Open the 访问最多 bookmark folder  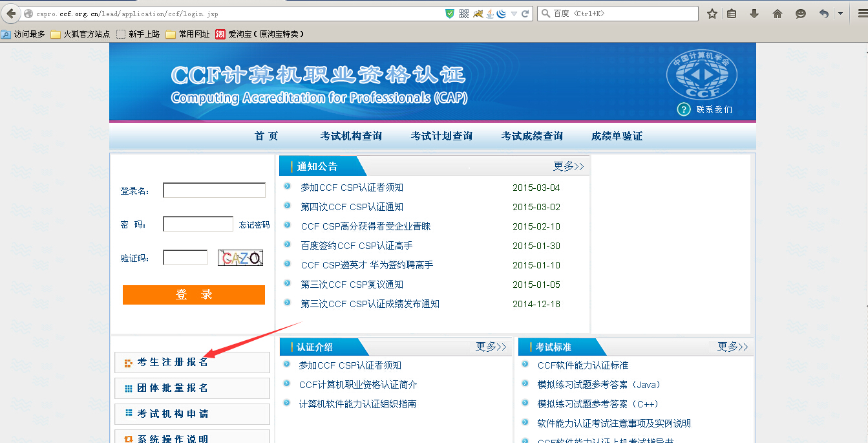[x=23, y=34]
